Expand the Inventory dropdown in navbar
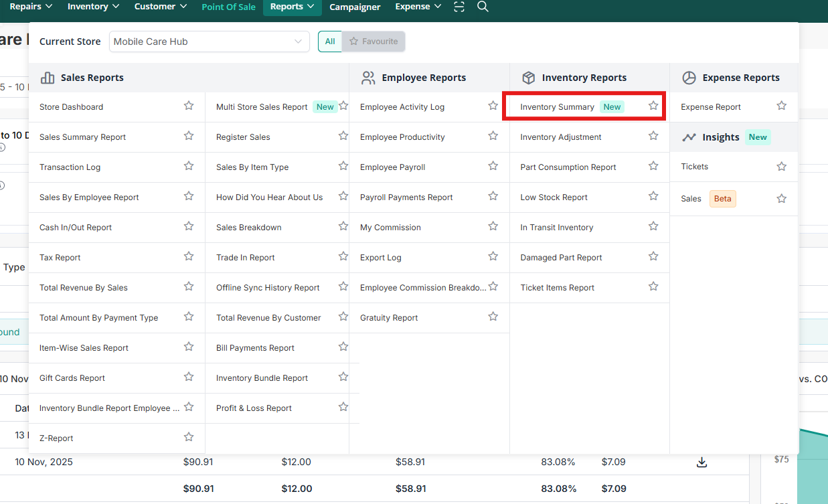 coord(93,7)
